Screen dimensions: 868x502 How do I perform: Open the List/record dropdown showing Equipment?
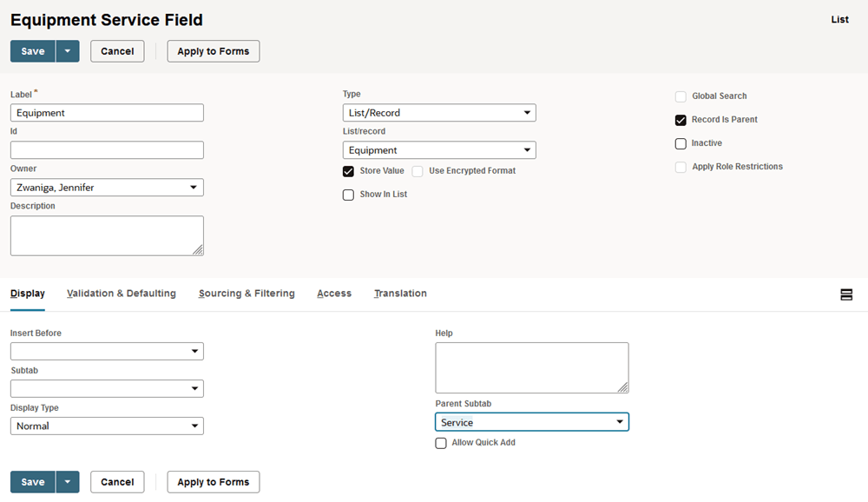click(x=439, y=150)
